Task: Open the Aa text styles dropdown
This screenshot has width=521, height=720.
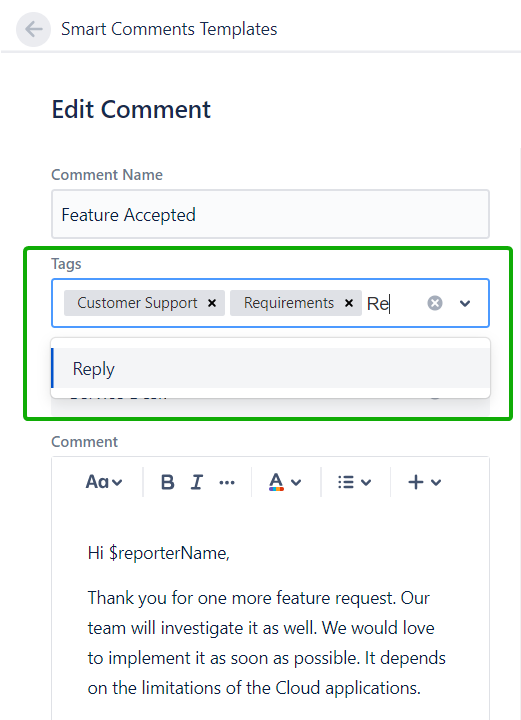Action: pos(104,482)
